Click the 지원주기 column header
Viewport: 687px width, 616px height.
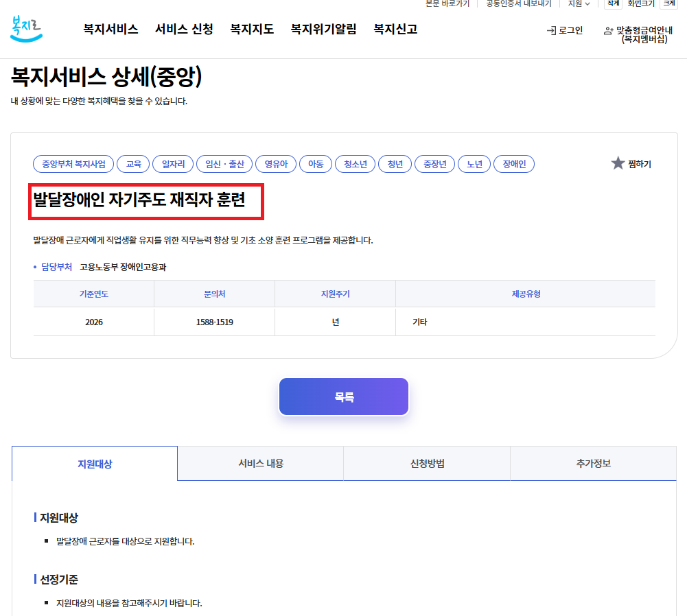point(335,294)
